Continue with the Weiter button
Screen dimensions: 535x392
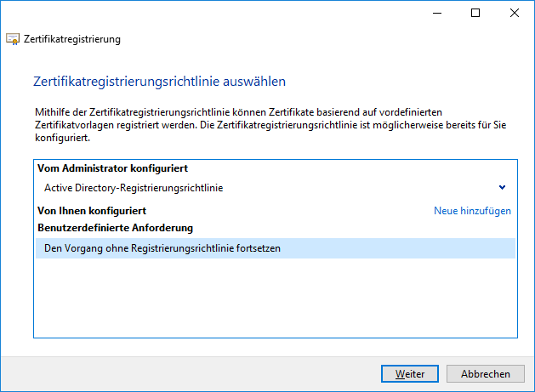tap(410, 374)
